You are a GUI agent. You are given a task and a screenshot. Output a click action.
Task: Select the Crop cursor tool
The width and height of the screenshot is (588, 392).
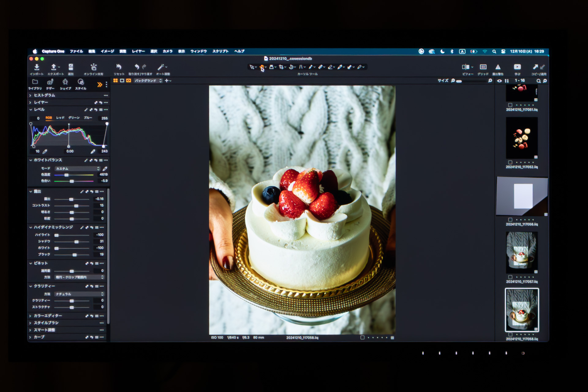[x=281, y=67]
